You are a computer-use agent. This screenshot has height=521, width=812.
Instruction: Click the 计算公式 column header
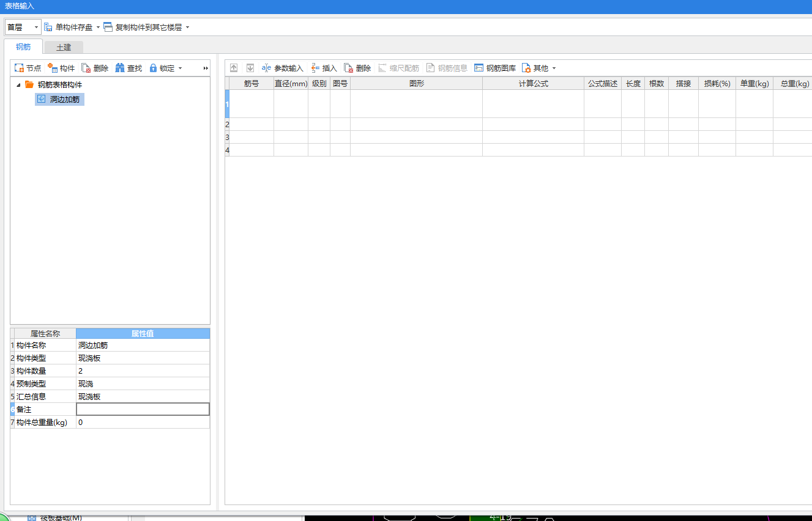pos(533,84)
